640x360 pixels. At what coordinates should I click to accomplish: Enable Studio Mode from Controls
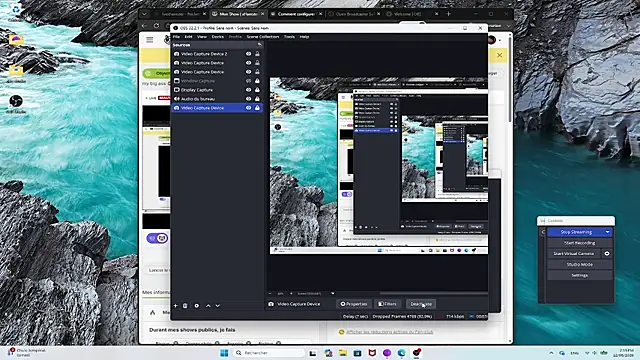(580, 264)
